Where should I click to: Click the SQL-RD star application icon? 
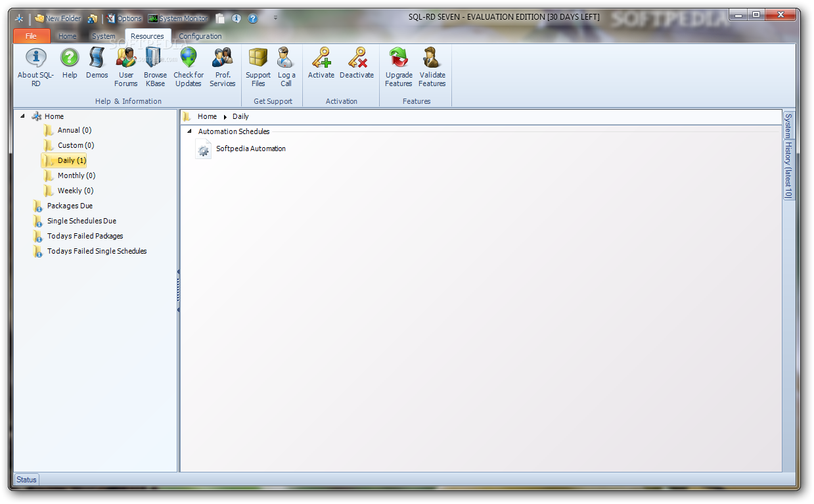[x=20, y=18]
